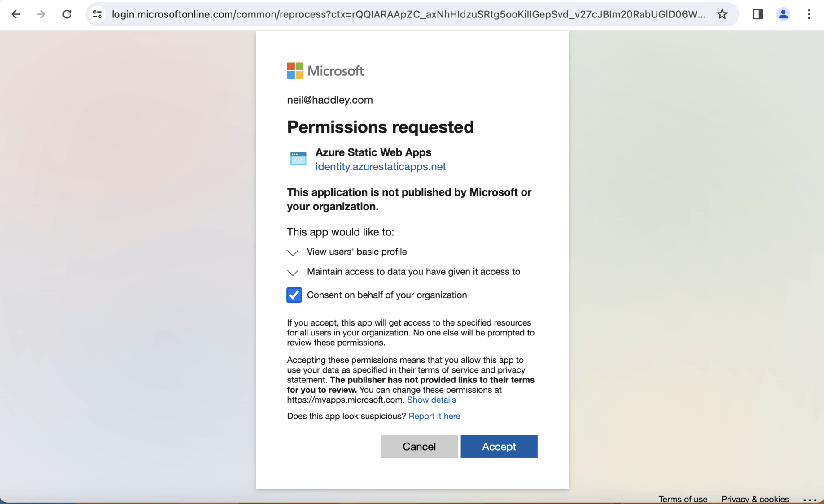Open the footer more options ellipsis

coord(810,500)
